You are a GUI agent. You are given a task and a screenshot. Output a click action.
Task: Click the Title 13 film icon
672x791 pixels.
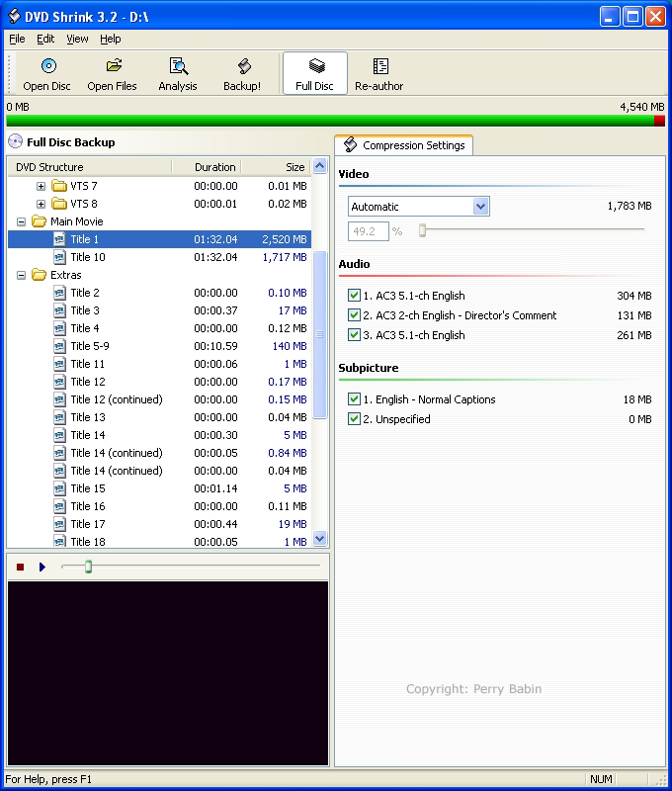point(59,417)
